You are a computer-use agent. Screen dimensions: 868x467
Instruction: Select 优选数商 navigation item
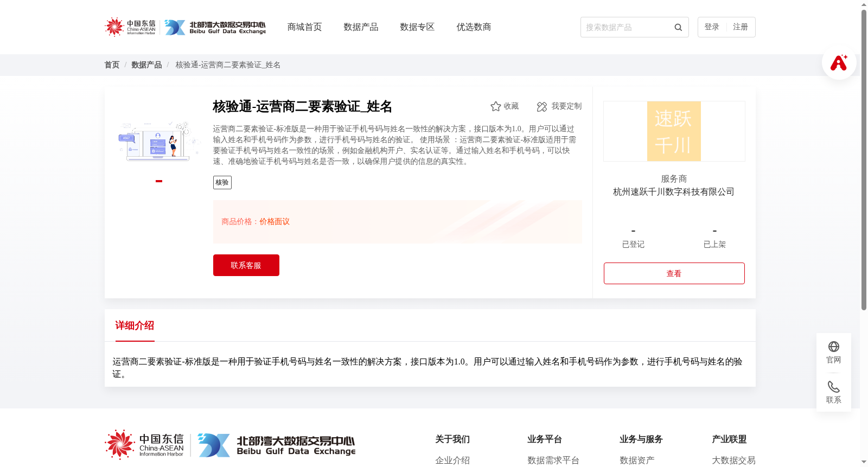(x=474, y=27)
